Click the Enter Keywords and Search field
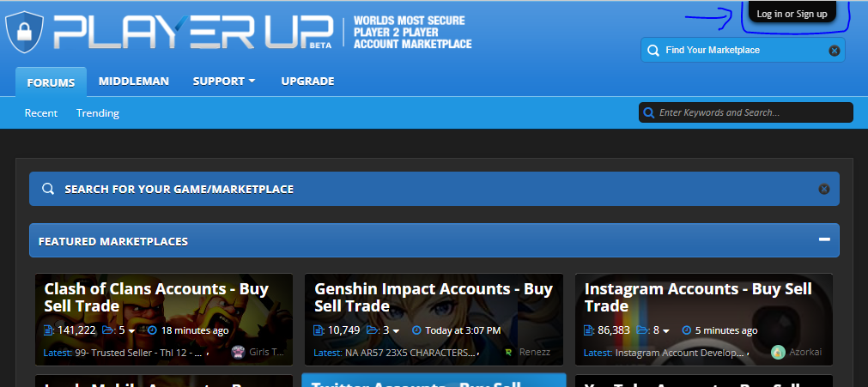The width and height of the screenshot is (868, 387). (746, 112)
